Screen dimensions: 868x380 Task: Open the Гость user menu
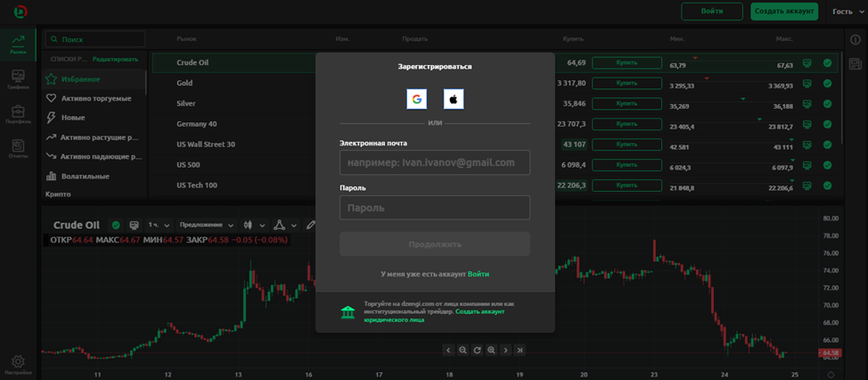(848, 11)
